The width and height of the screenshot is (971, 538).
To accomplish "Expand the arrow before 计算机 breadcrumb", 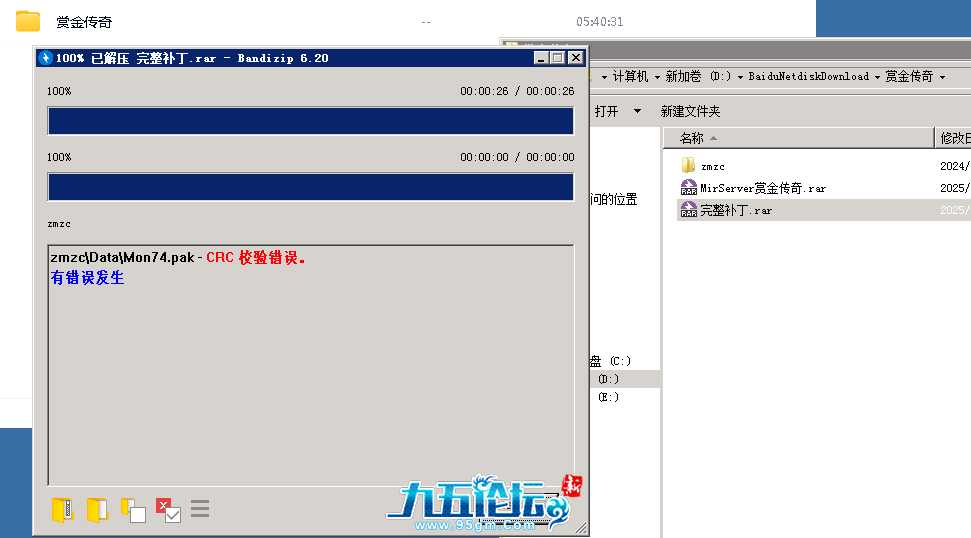I will 604,77.
